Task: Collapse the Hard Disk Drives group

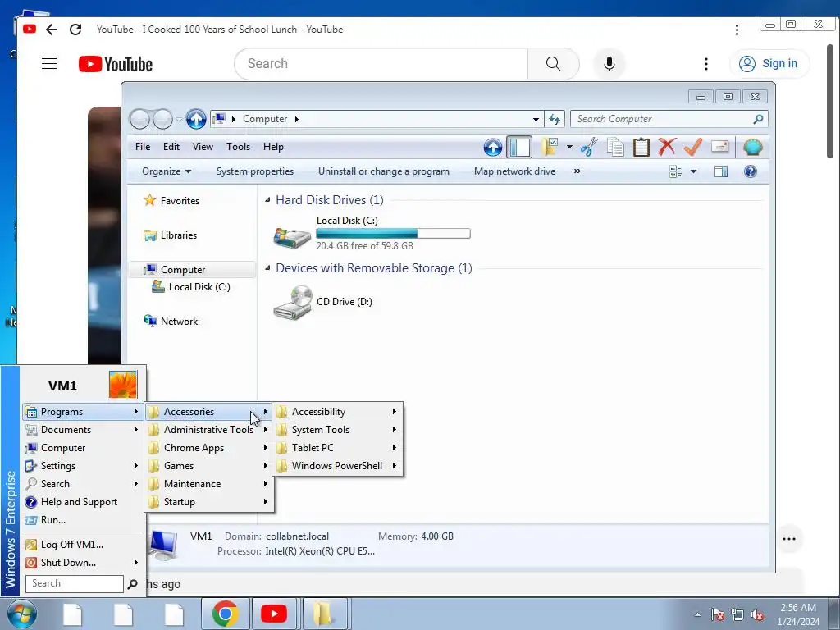Action: point(268,200)
